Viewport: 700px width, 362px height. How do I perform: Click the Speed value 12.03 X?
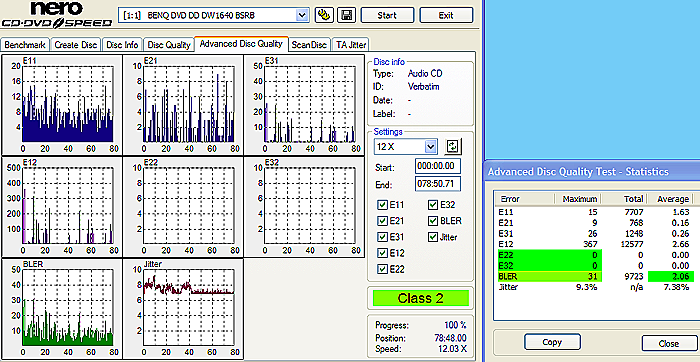(x=452, y=349)
